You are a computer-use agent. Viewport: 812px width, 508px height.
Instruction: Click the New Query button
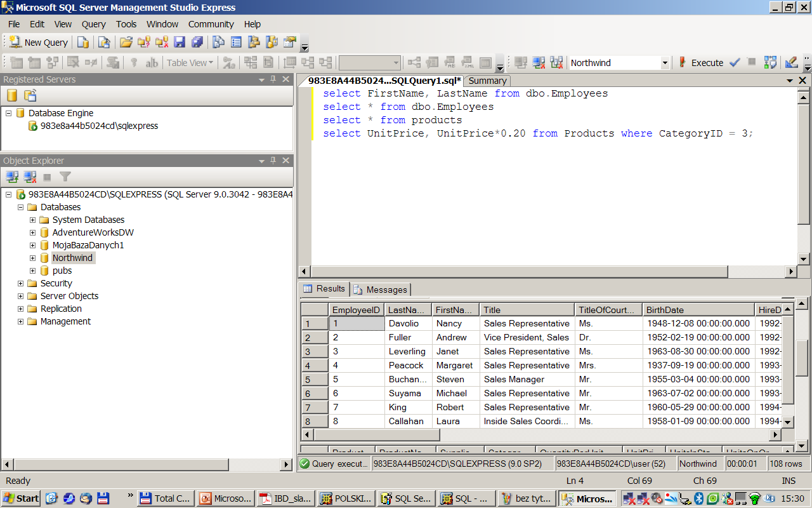pos(39,43)
